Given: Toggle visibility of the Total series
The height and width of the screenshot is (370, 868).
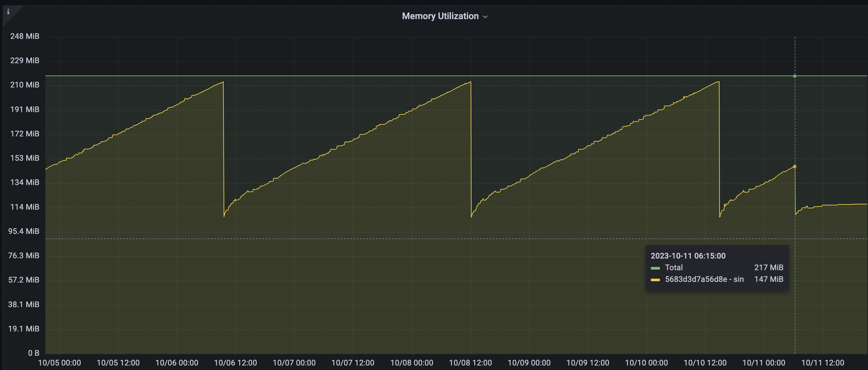Looking at the screenshot, I should point(674,268).
